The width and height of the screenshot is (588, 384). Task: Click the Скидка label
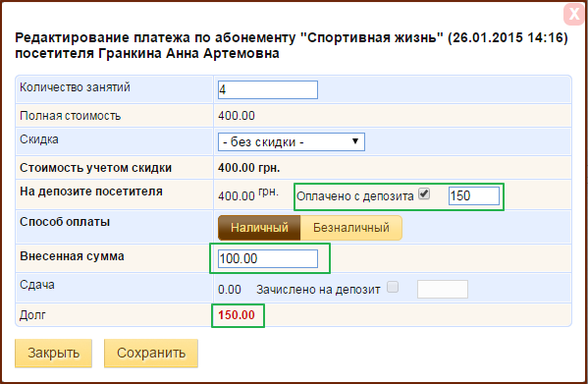click(39, 139)
